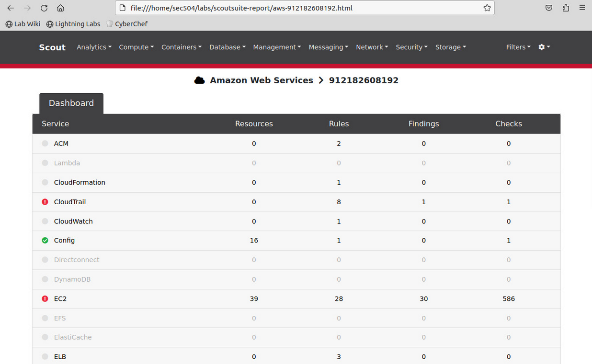The height and width of the screenshot is (364, 592).
Task: Open the Lab Wiki bookmark
Action: (x=23, y=23)
